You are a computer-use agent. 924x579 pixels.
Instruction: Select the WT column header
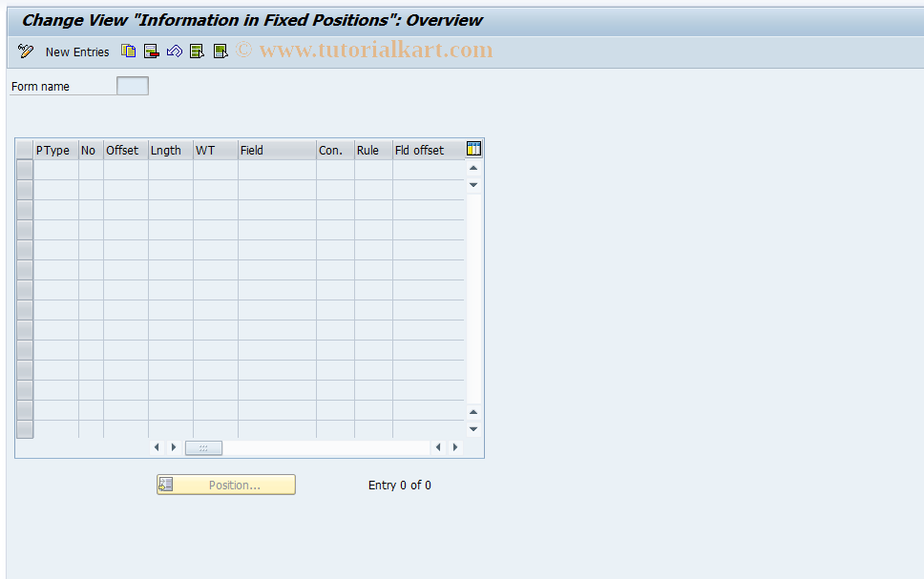click(x=216, y=150)
